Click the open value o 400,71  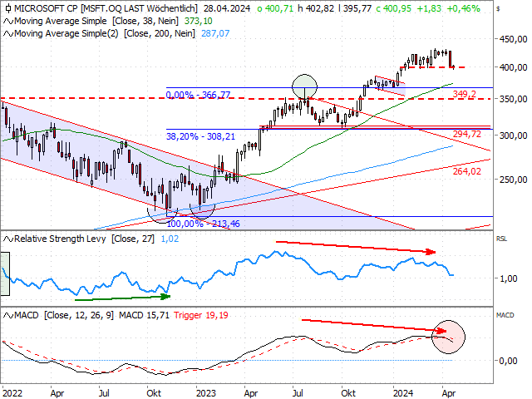click(x=275, y=8)
